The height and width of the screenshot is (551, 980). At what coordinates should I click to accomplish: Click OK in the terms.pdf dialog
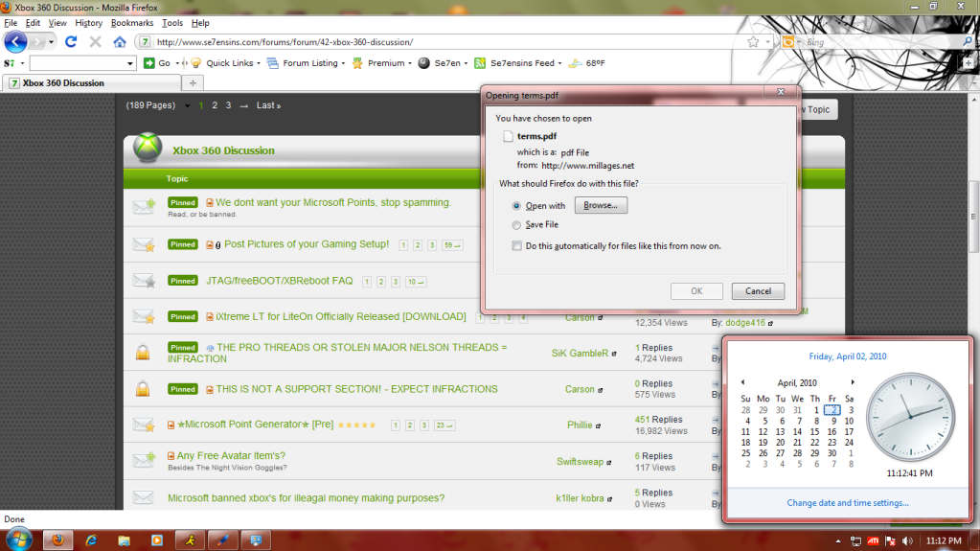tap(696, 290)
